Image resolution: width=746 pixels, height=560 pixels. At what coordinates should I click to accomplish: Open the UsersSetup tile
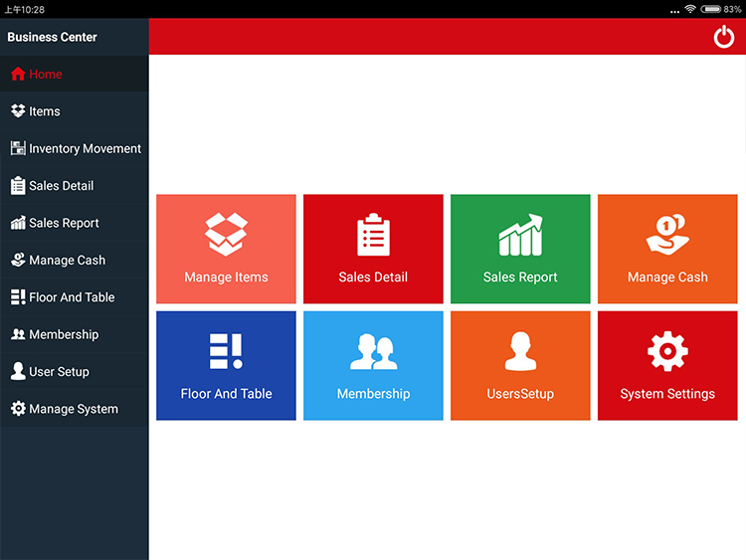pyautogui.click(x=520, y=365)
